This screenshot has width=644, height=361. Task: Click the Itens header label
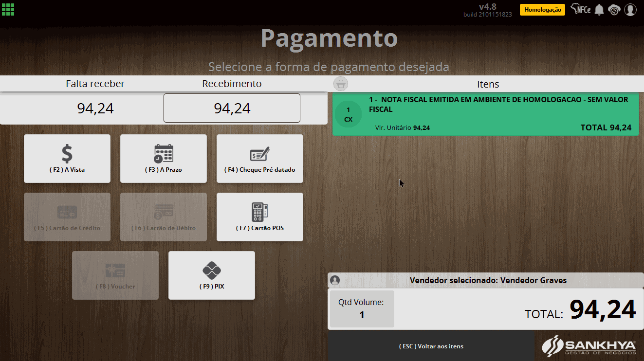[488, 84]
